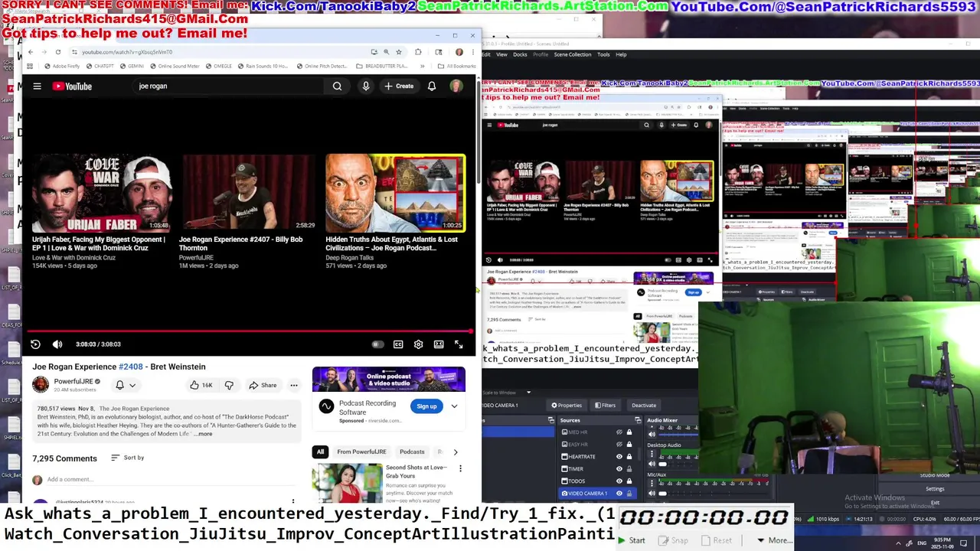Viewport: 980px width, 551px height.
Task: Open Hidden Truths About Egypt video title
Action: [x=391, y=243]
